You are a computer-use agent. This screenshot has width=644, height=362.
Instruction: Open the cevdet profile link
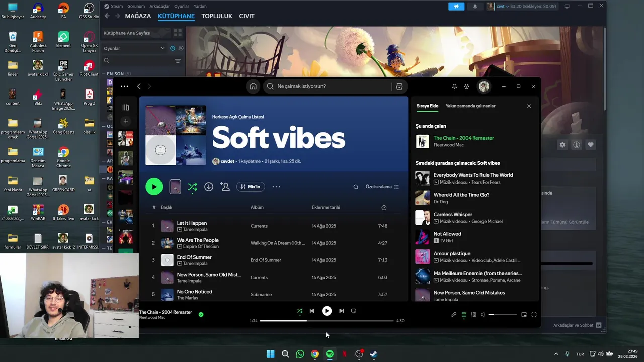point(227,161)
